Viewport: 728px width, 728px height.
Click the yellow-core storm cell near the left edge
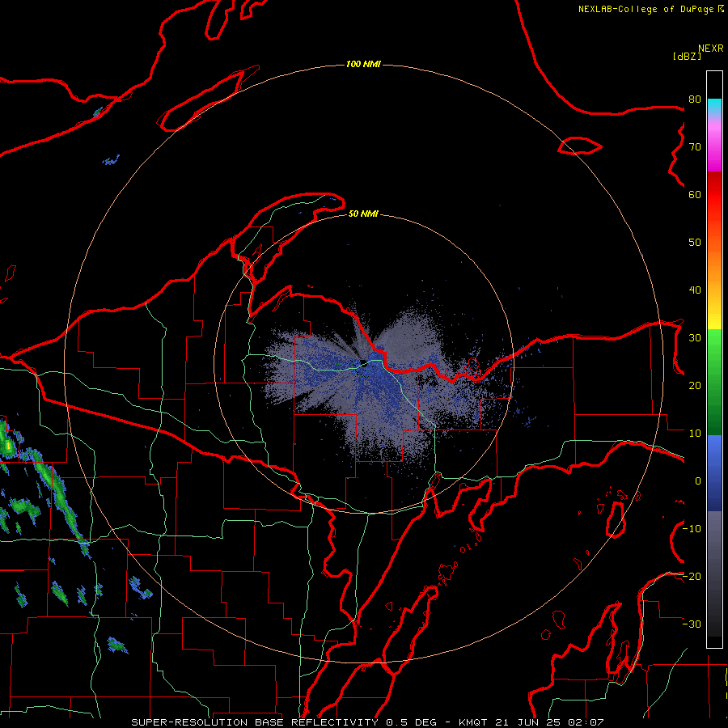7,445
